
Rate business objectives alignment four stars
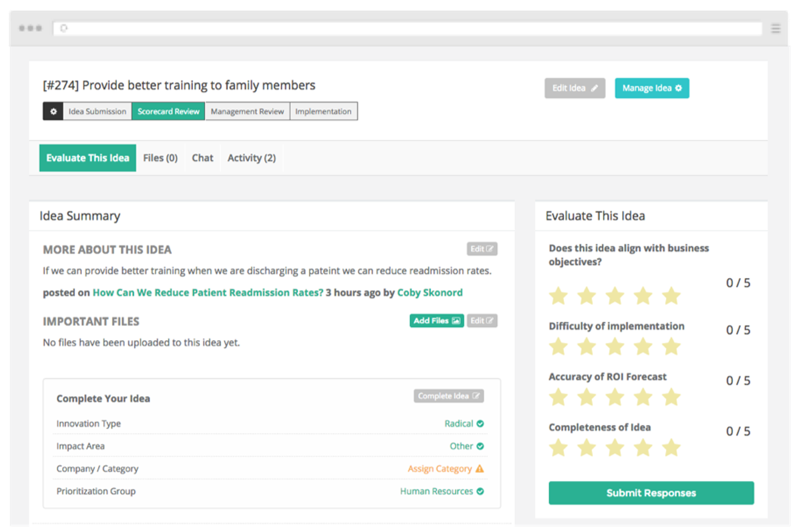643,296
